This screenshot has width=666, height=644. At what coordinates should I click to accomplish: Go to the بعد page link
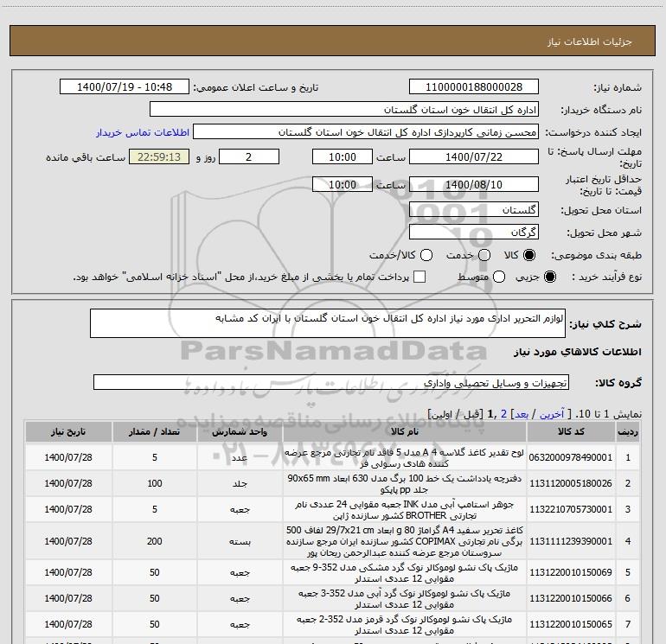coord(522,414)
